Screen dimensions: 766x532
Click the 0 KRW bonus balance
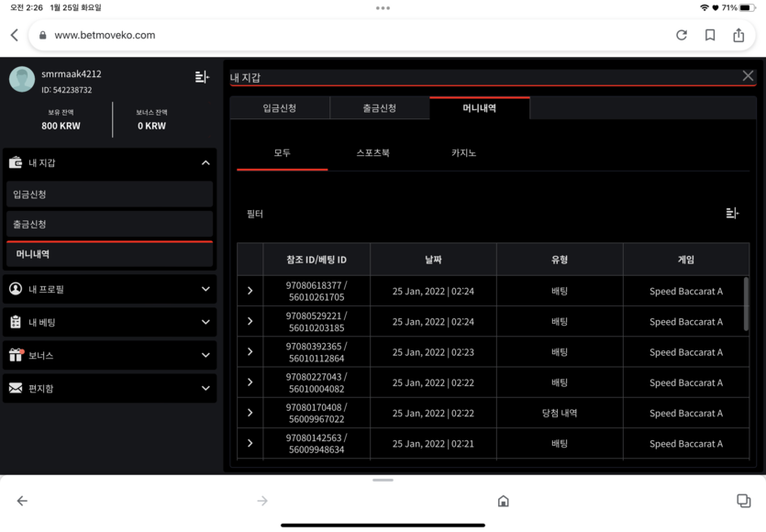pos(151,126)
